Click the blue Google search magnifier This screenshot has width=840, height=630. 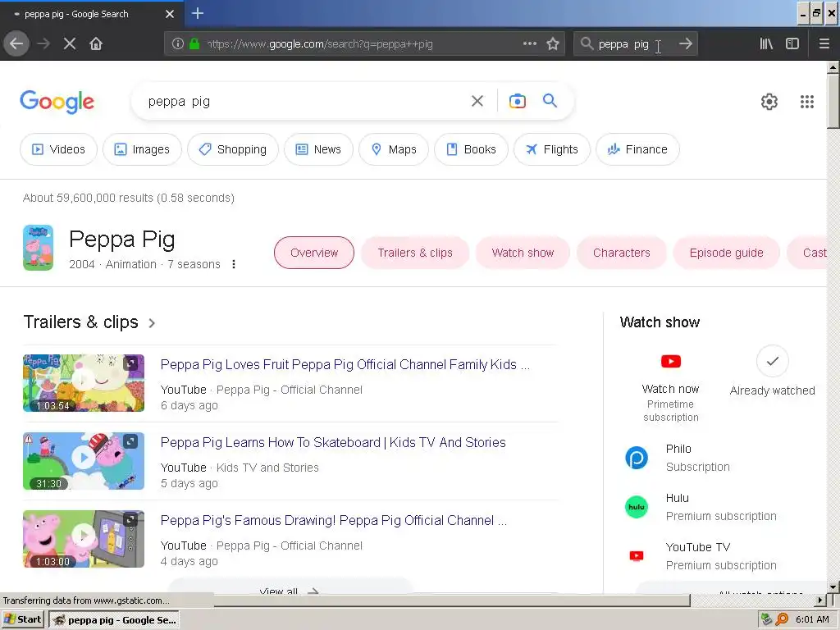pyautogui.click(x=550, y=100)
